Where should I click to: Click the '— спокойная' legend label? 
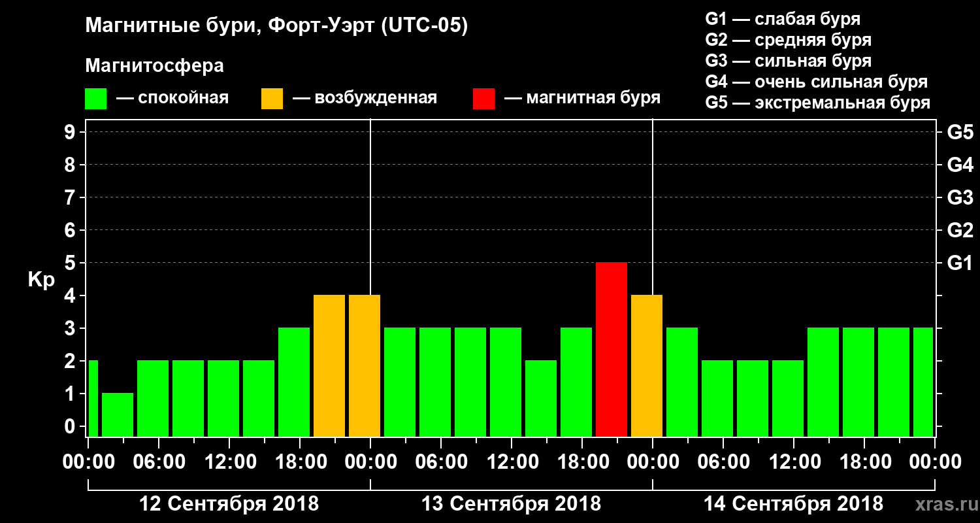[x=172, y=99]
